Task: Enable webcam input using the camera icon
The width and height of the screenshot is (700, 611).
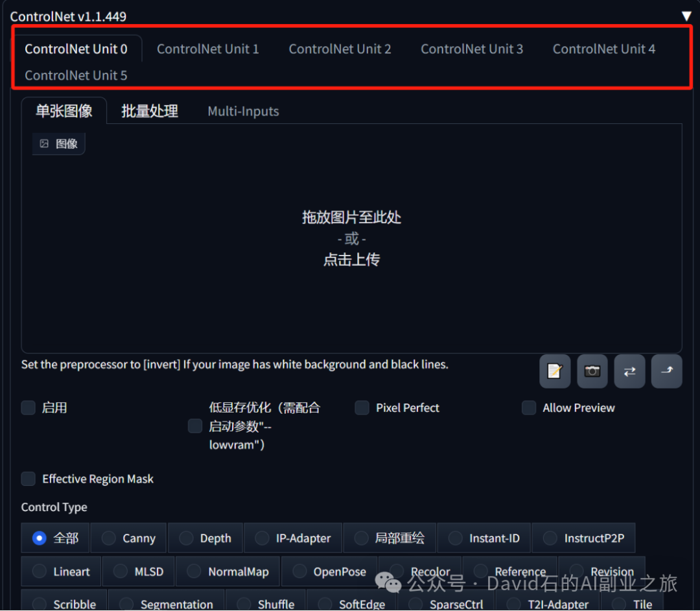Action: tap(592, 371)
